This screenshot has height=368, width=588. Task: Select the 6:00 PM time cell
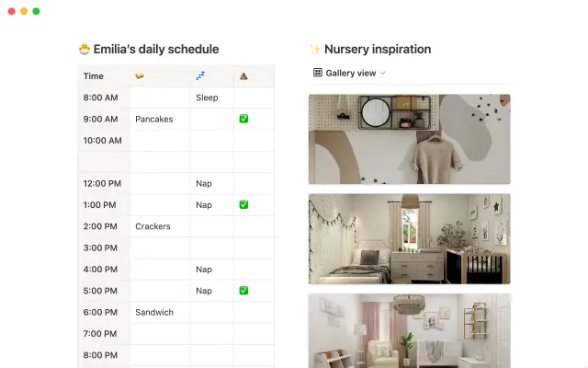pyautogui.click(x=104, y=312)
